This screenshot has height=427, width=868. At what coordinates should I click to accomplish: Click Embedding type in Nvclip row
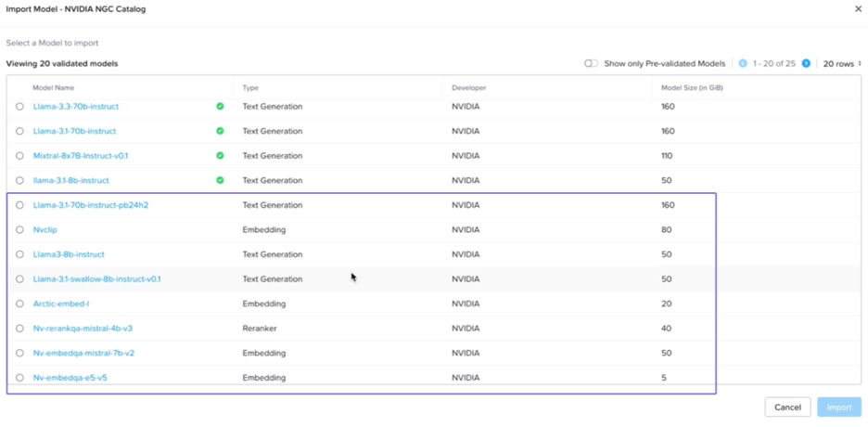(x=264, y=230)
